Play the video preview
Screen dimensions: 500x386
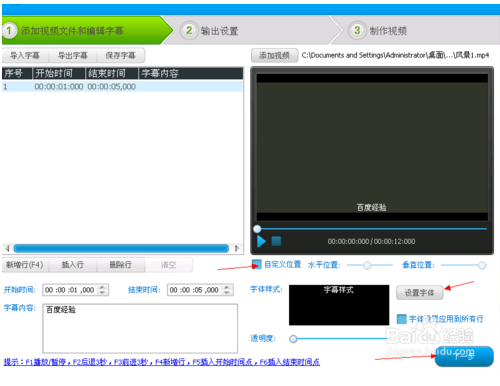tap(261, 241)
